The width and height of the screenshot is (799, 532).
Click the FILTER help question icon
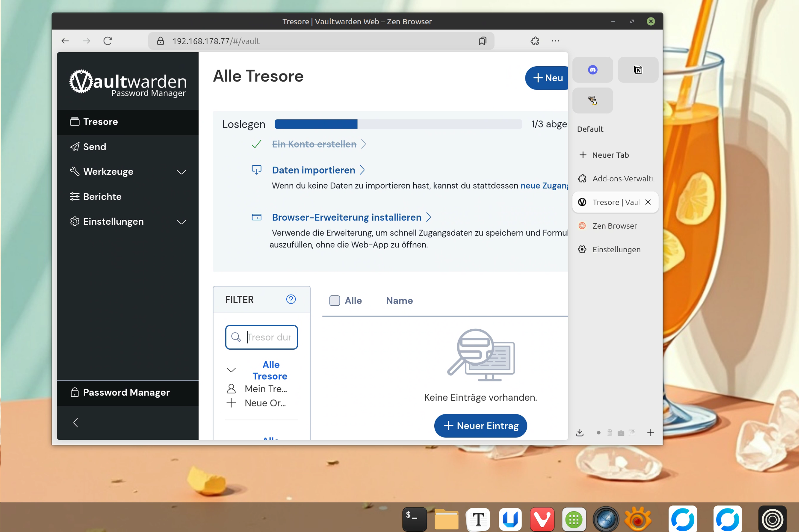coord(291,299)
